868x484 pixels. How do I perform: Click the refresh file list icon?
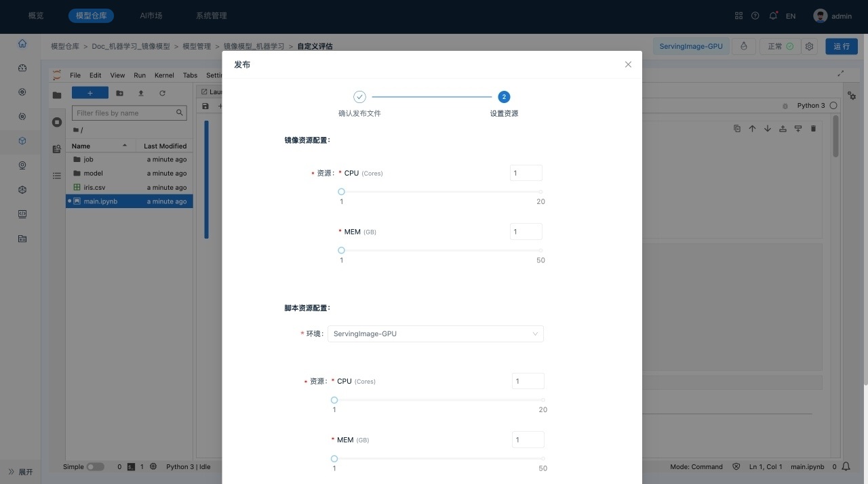pyautogui.click(x=162, y=93)
